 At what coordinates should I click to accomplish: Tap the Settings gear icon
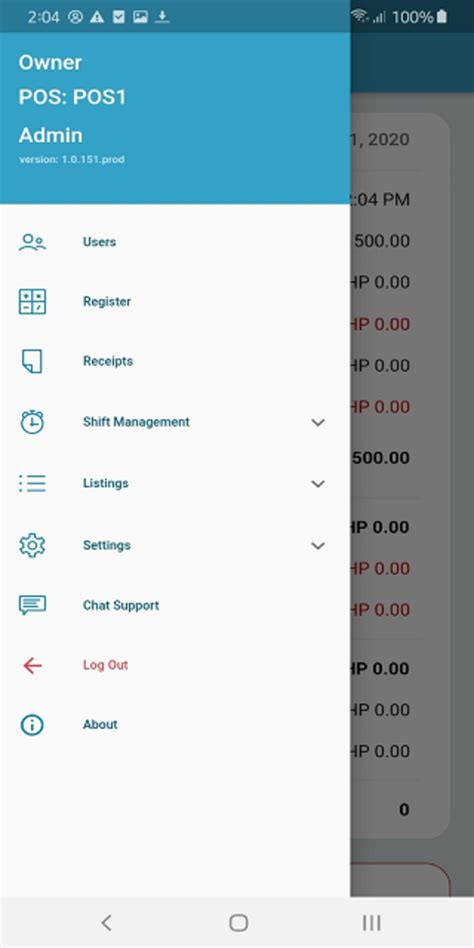click(x=32, y=545)
